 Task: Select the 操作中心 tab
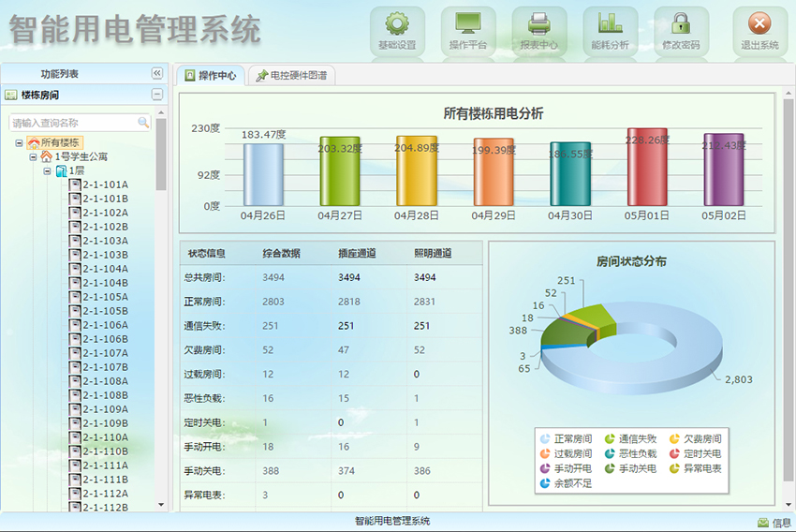tap(211, 76)
